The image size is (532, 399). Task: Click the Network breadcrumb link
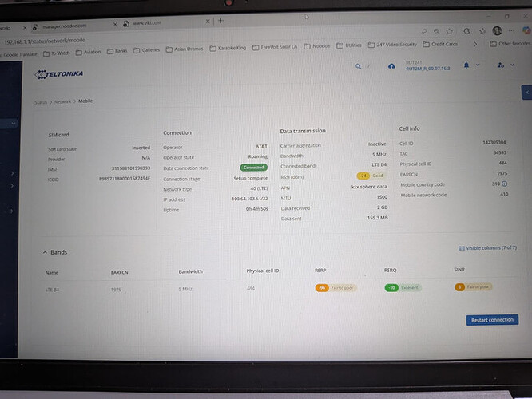coord(62,102)
